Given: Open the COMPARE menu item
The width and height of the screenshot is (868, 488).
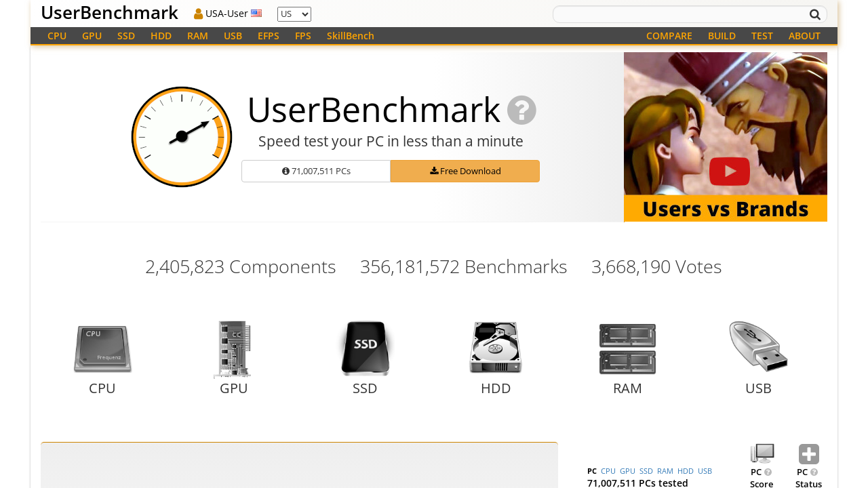Looking at the screenshot, I should (669, 36).
